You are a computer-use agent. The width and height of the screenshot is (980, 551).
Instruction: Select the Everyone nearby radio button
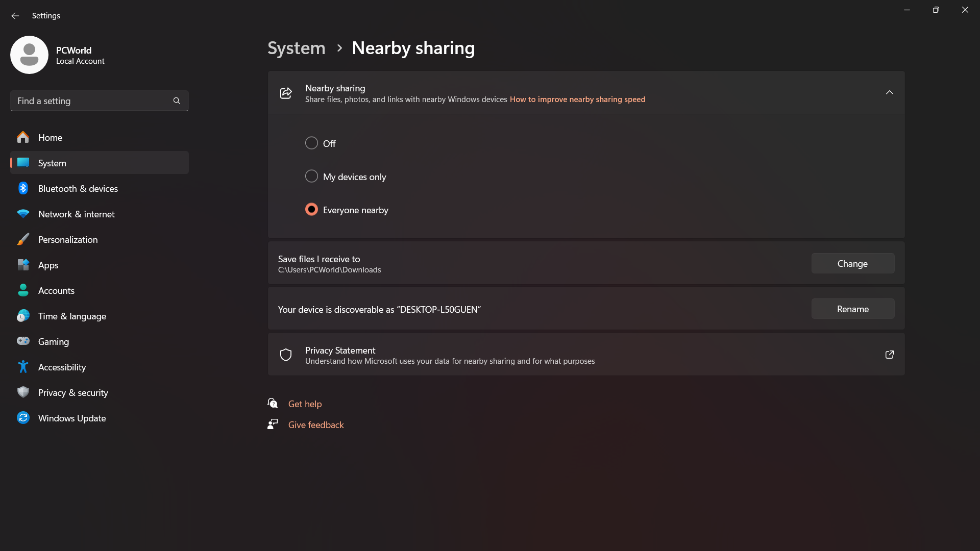click(311, 209)
